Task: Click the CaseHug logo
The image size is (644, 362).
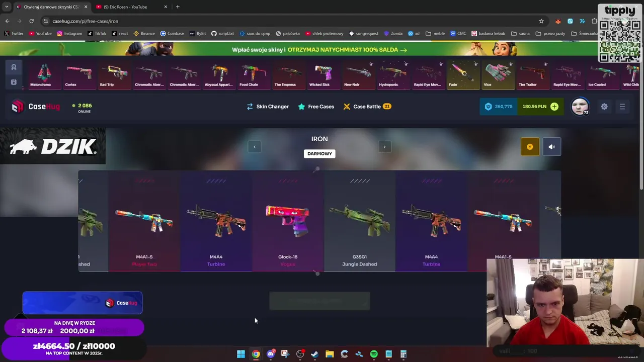Action: [36, 106]
